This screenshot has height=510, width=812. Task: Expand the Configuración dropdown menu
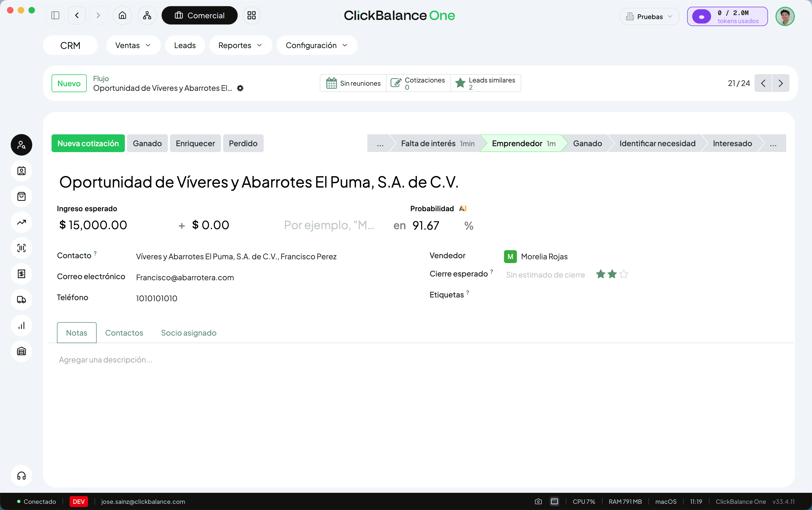[x=317, y=45]
